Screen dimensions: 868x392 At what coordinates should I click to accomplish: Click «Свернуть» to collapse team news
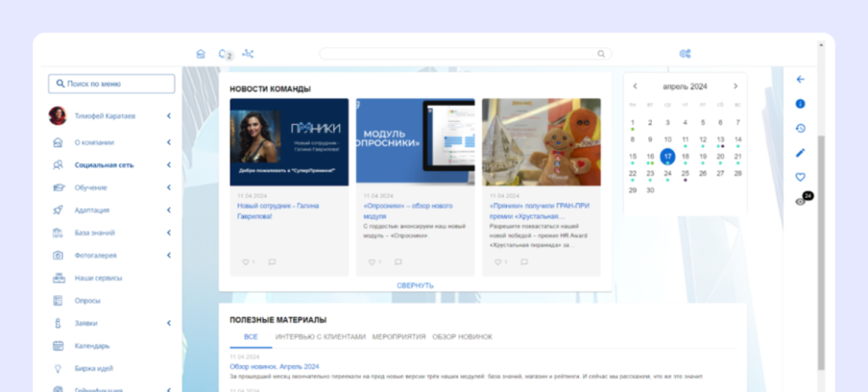[x=415, y=285]
